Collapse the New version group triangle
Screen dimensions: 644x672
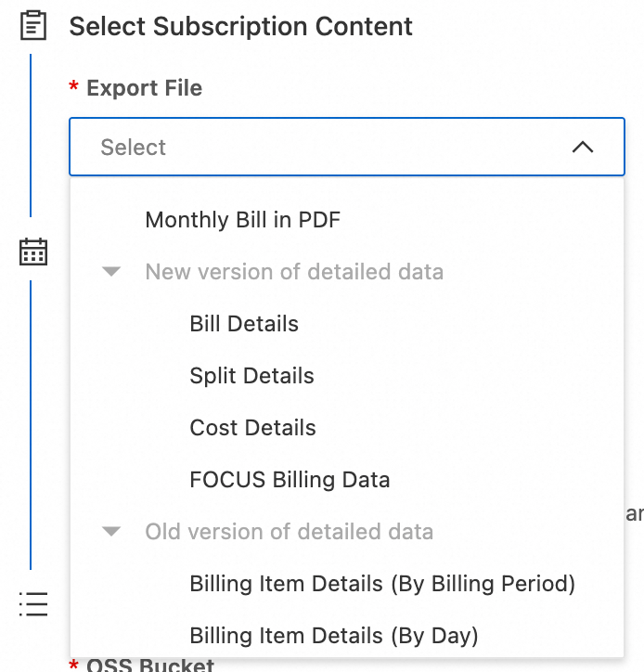point(112,272)
